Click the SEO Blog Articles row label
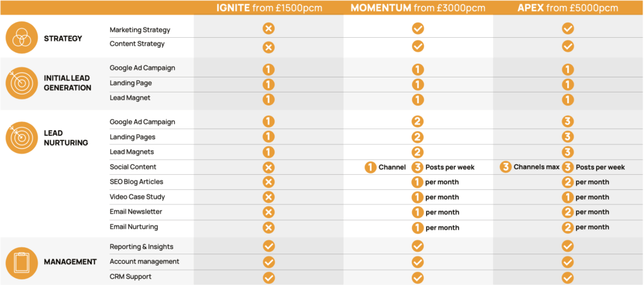The width and height of the screenshot is (644, 285). (136, 182)
